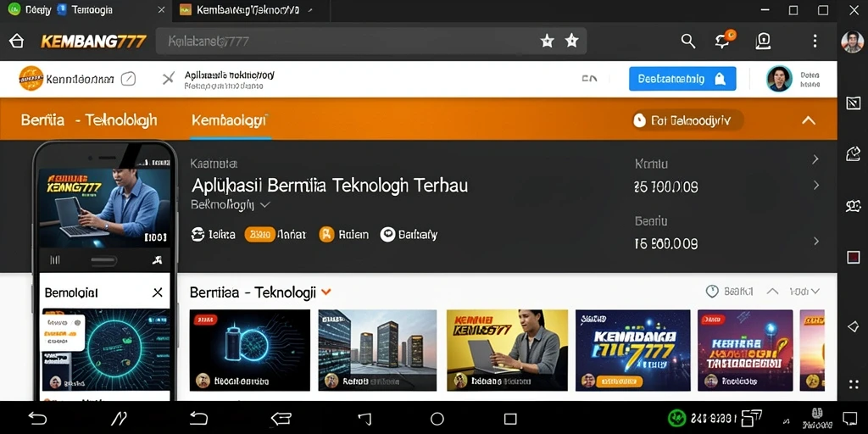The width and height of the screenshot is (868, 434).
Task: Expand Bernitia - Teknologii section orange chevron
Action: (x=326, y=292)
